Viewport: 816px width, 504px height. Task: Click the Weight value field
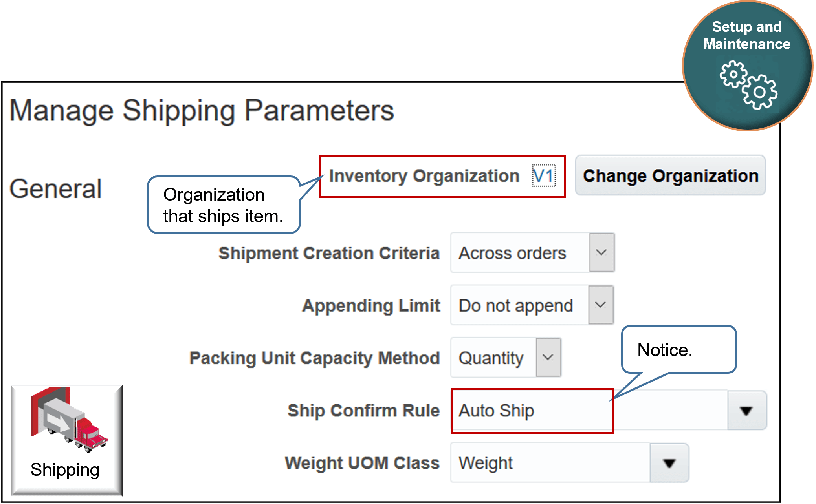pos(486,463)
